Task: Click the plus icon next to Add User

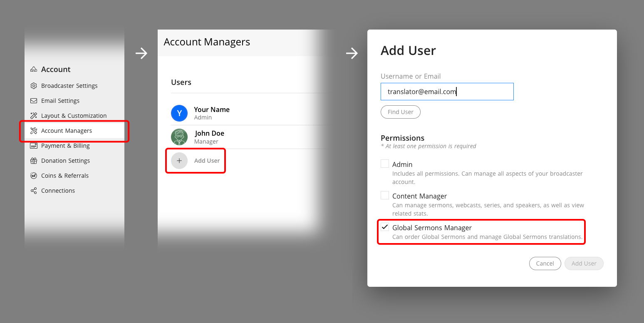Action: [179, 160]
